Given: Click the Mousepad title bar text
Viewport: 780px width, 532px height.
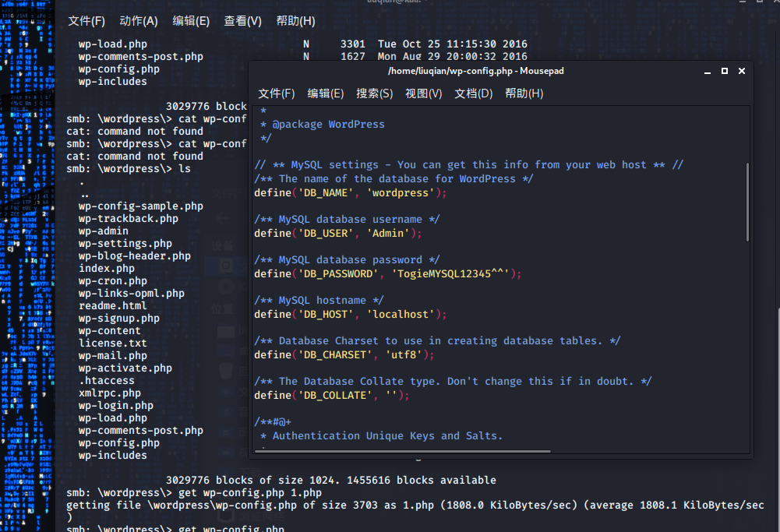Looking at the screenshot, I should click(x=476, y=71).
